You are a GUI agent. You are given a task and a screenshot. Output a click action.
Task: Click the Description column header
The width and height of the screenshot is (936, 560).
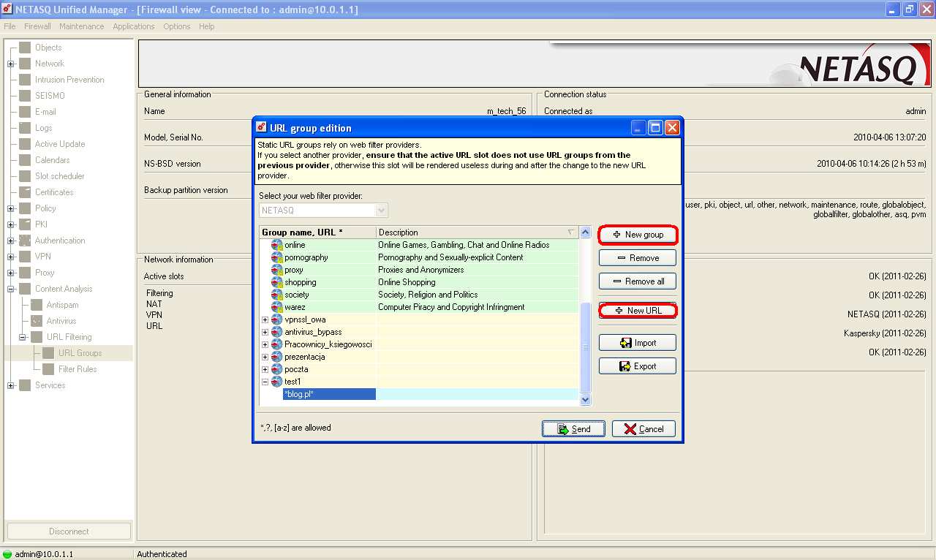pos(478,232)
